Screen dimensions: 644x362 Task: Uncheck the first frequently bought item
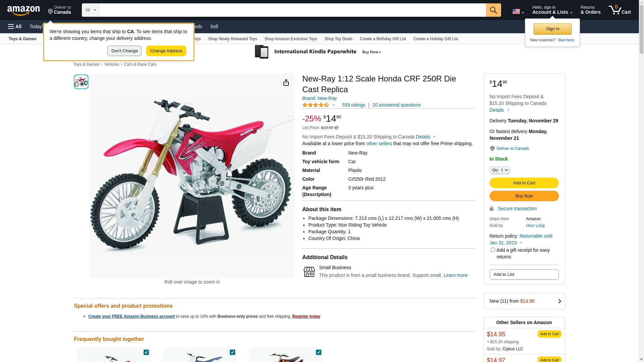pos(146,352)
